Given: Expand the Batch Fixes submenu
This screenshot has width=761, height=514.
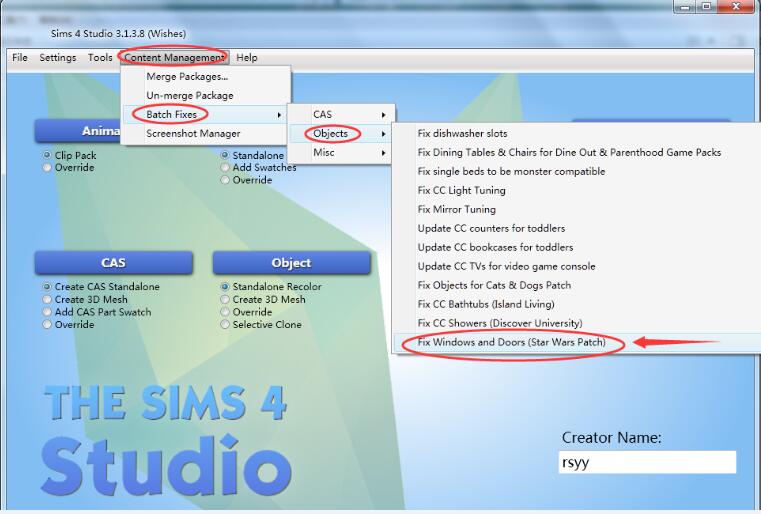Looking at the screenshot, I should point(206,115).
